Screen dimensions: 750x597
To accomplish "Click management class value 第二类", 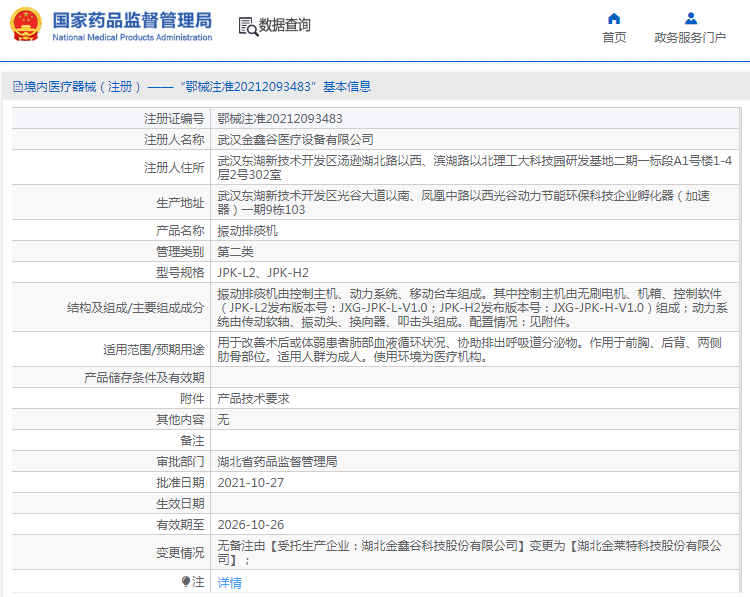I will (235, 252).
